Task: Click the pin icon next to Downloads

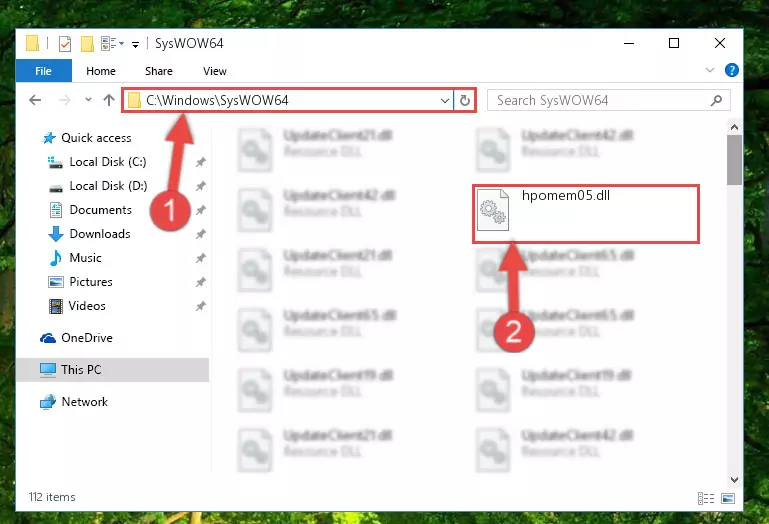Action: (201, 234)
